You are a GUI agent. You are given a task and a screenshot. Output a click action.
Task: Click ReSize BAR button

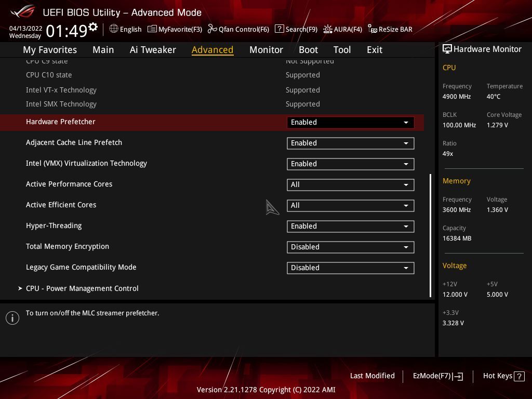click(x=390, y=29)
